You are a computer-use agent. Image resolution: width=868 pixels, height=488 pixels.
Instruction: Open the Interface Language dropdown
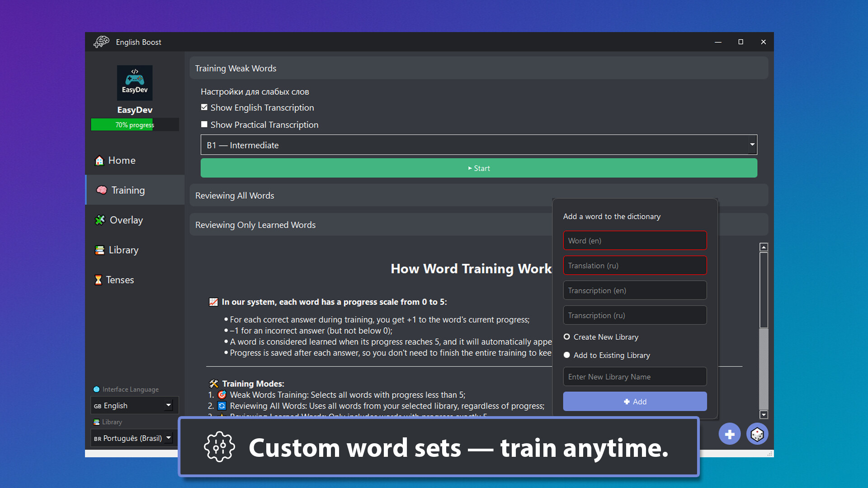click(133, 405)
